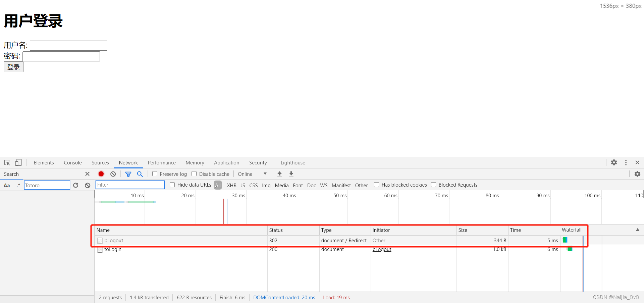Viewport: 644px width, 303px height.
Task: Clear the search results
Action: coord(88,185)
